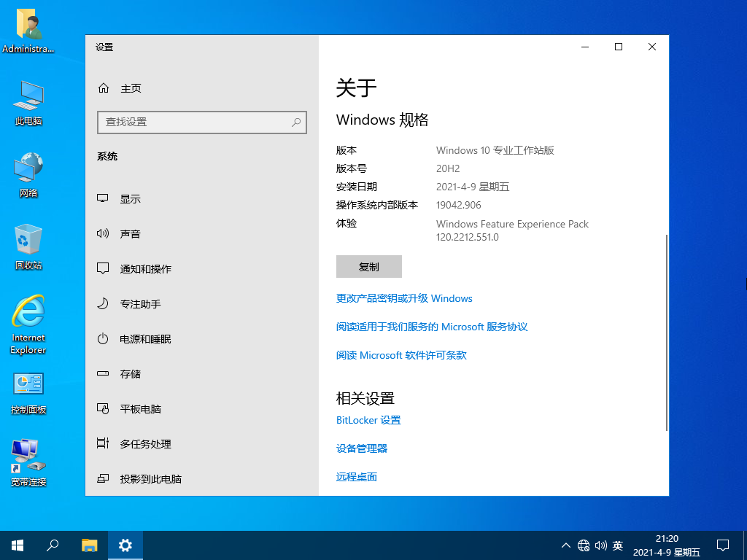Open 设备管理器 link

tap(362, 448)
